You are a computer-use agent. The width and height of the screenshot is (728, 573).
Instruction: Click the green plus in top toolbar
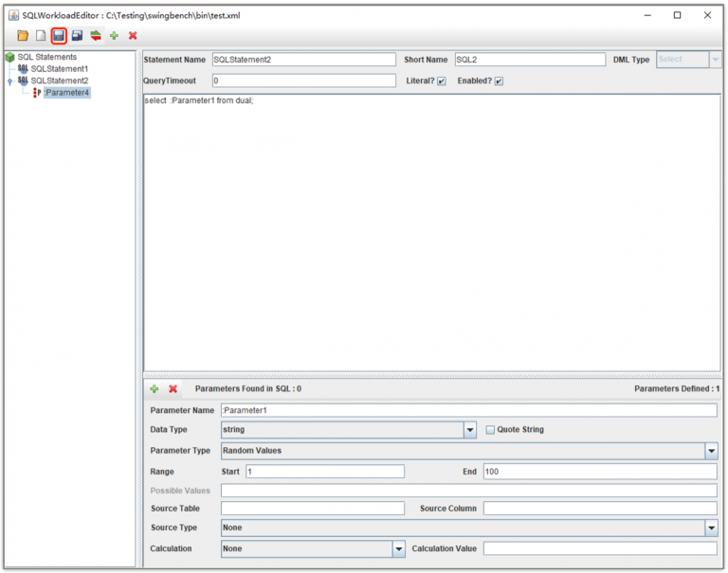tap(114, 36)
